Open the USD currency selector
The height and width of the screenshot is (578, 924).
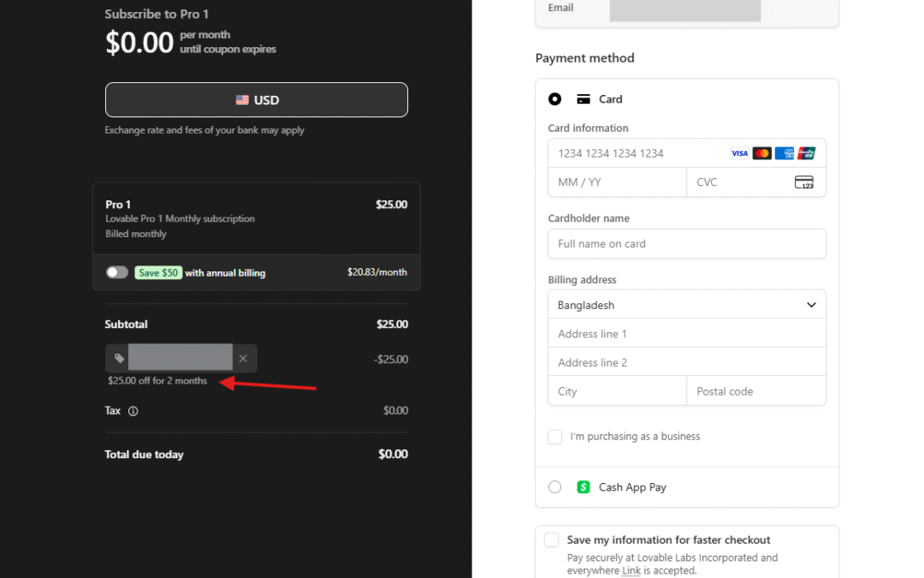pos(257,100)
